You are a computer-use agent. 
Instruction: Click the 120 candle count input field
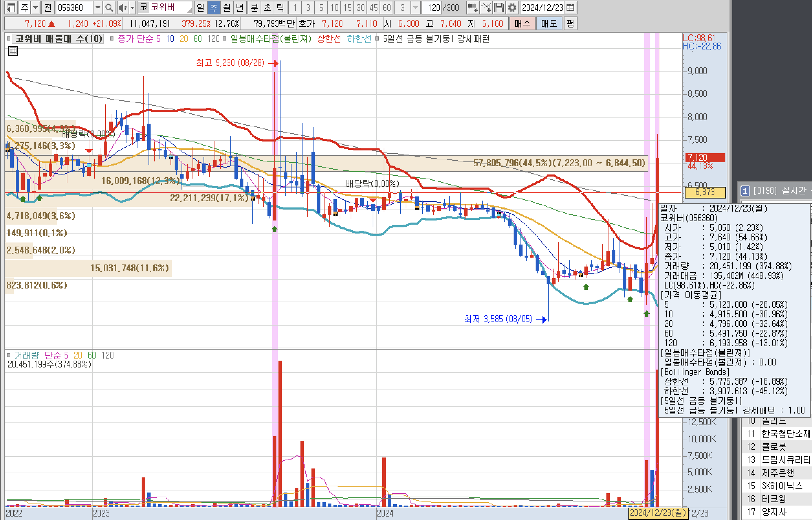432,8
